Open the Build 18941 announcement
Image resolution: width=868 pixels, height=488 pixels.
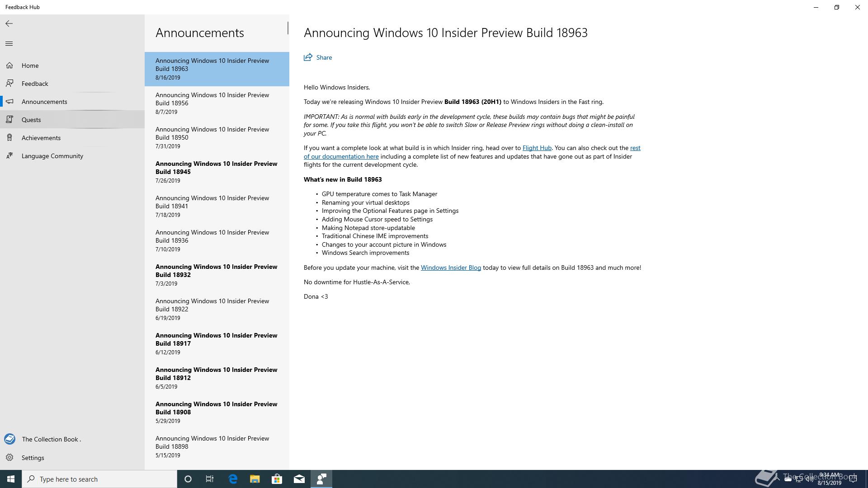[x=217, y=206]
